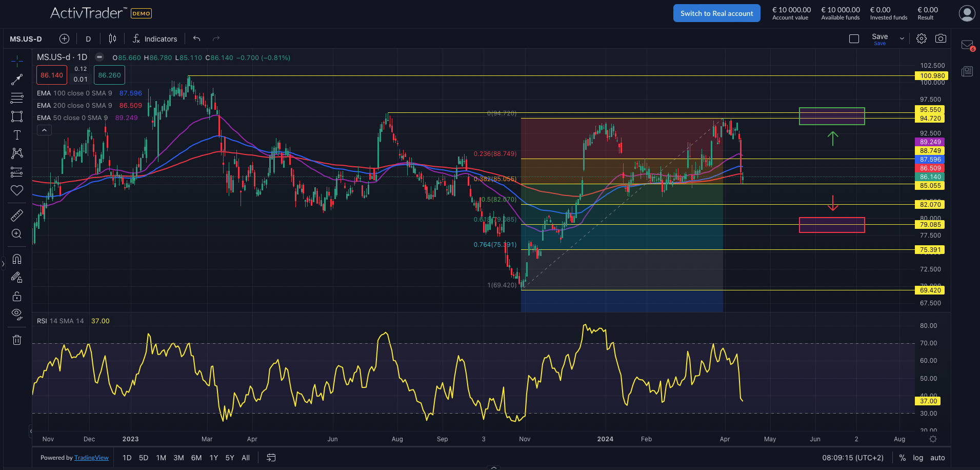The image size is (980, 470).
Task: Switch to the 1Y range tab
Action: click(213, 457)
